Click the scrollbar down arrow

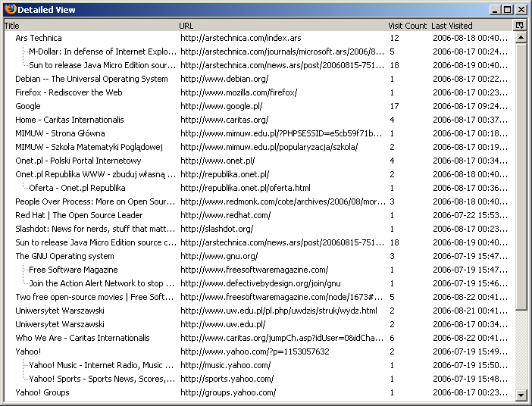(x=521, y=395)
